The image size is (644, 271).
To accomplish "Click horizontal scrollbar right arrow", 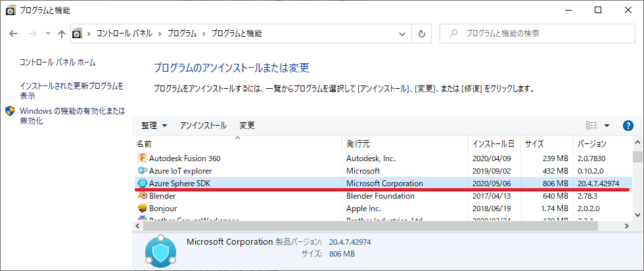I will click(x=627, y=226).
